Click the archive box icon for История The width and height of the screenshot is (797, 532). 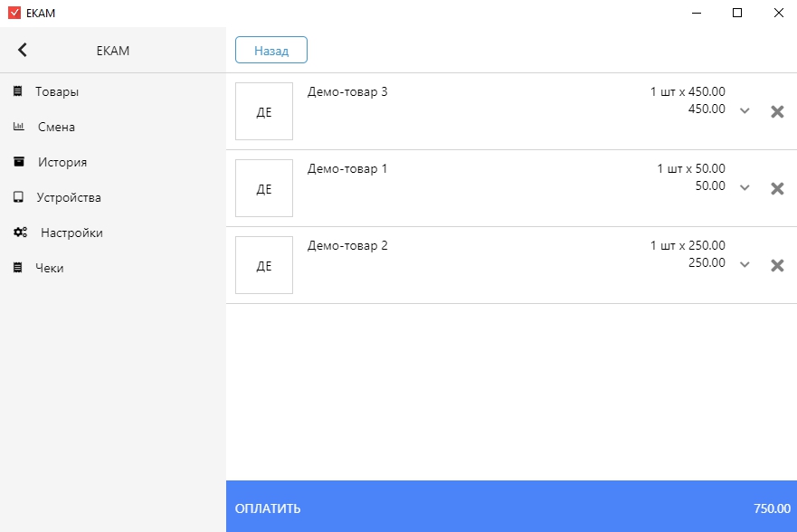(19, 162)
